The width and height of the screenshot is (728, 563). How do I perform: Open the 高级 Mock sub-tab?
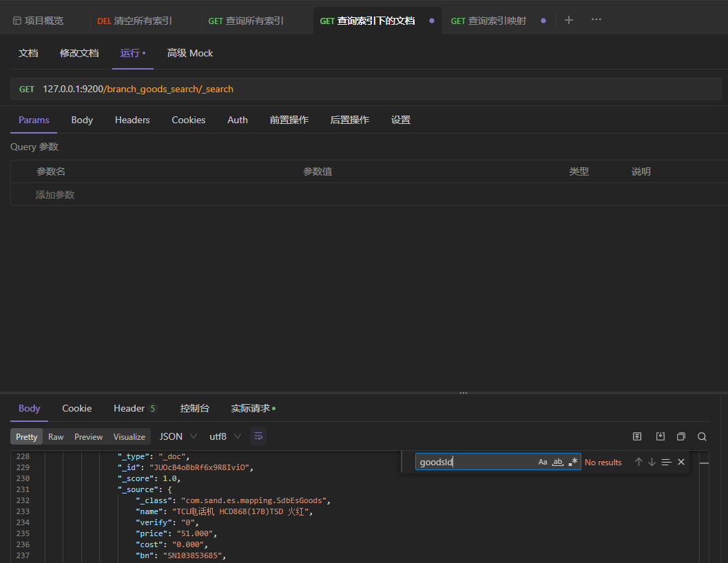tap(190, 54)
